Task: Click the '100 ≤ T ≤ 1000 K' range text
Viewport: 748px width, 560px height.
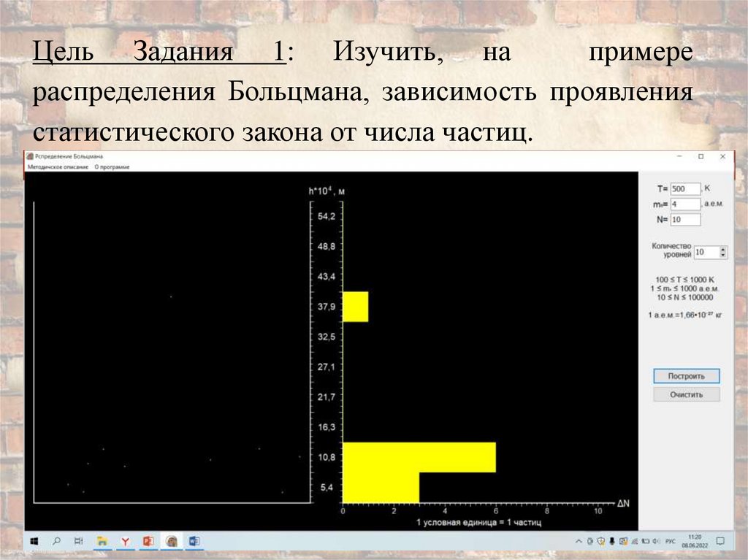Action: (684, 280)
